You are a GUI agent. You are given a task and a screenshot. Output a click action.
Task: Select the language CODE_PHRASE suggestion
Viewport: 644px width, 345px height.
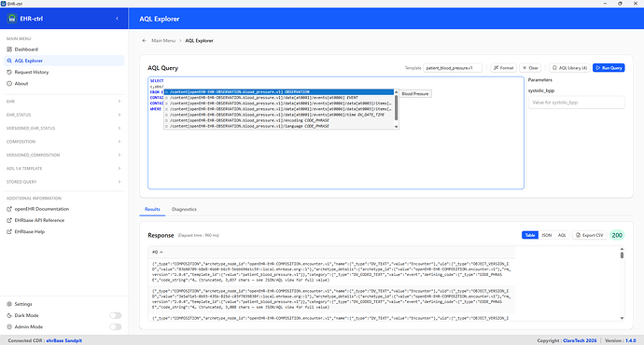[279, 127]
